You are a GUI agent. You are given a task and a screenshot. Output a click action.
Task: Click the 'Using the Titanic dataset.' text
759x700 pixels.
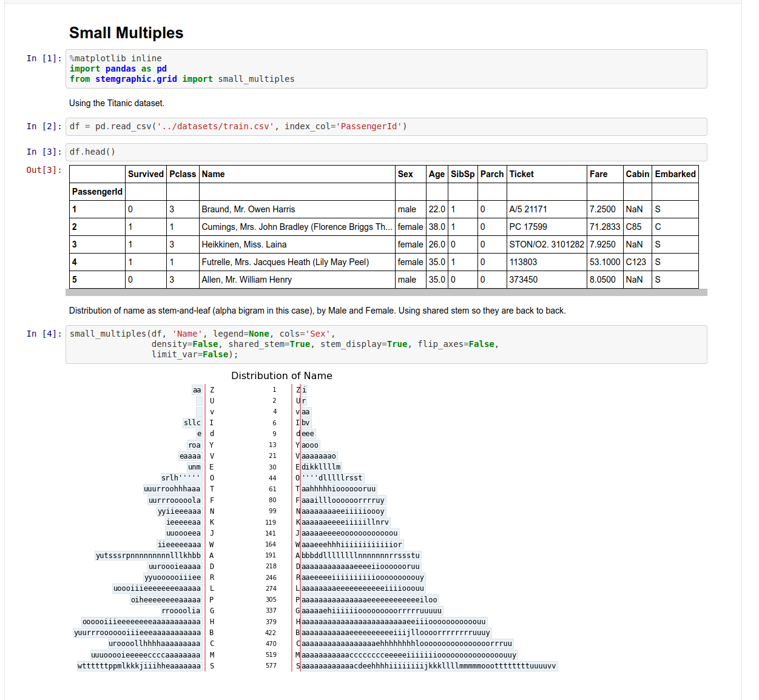pos(116,103)
